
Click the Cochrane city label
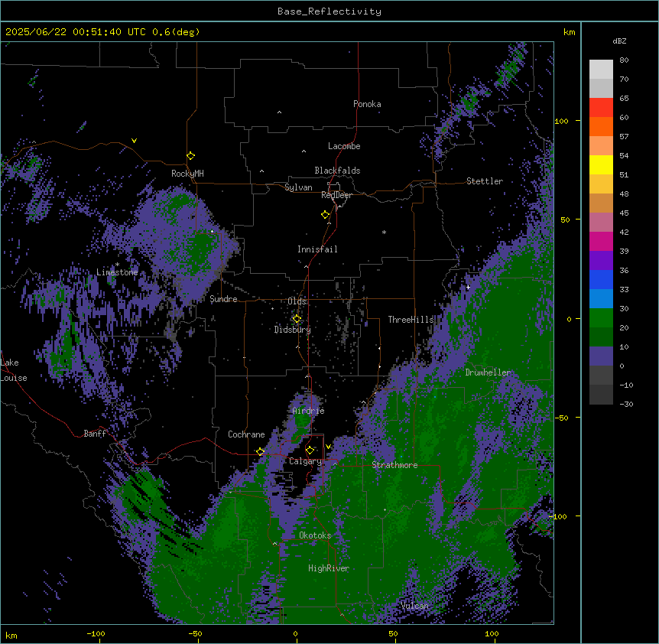(246, 434)
